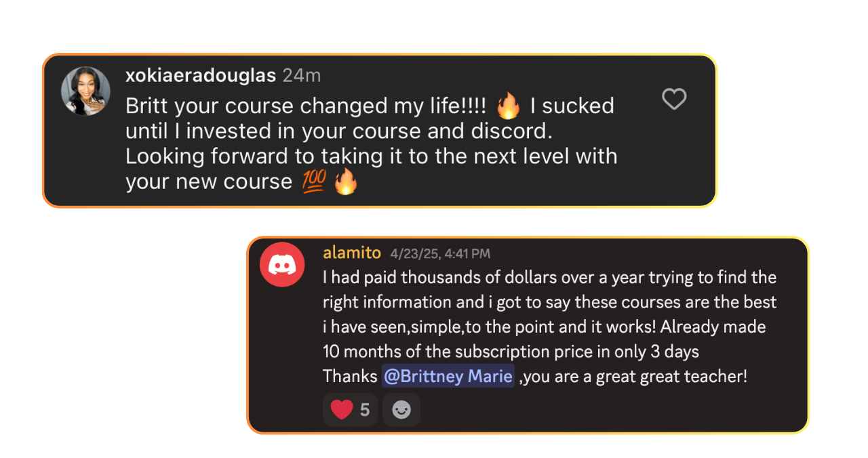The height and width of the screenshot is (458, 868).
Task: Click 'Looking forward to taking it' comment line
Action: coord(371,156)
